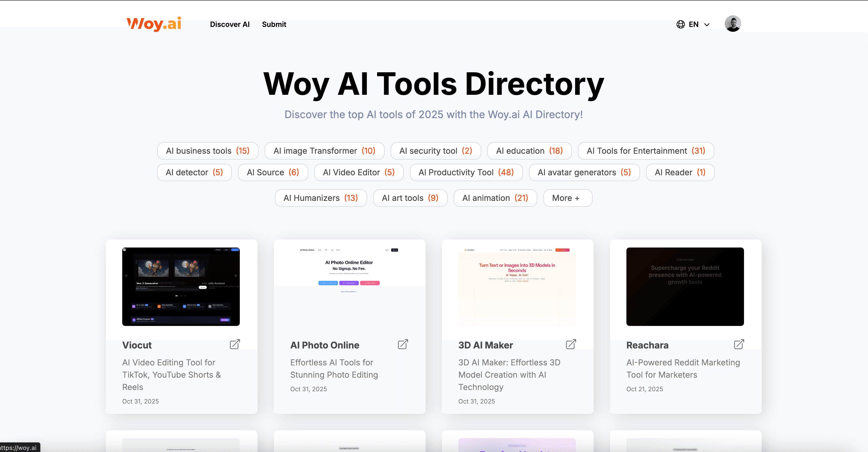Viewport: 868px width, 452px height.
Task: Select the AI Video Editor category
Action: pyautogui.click(x=359, y=172)
